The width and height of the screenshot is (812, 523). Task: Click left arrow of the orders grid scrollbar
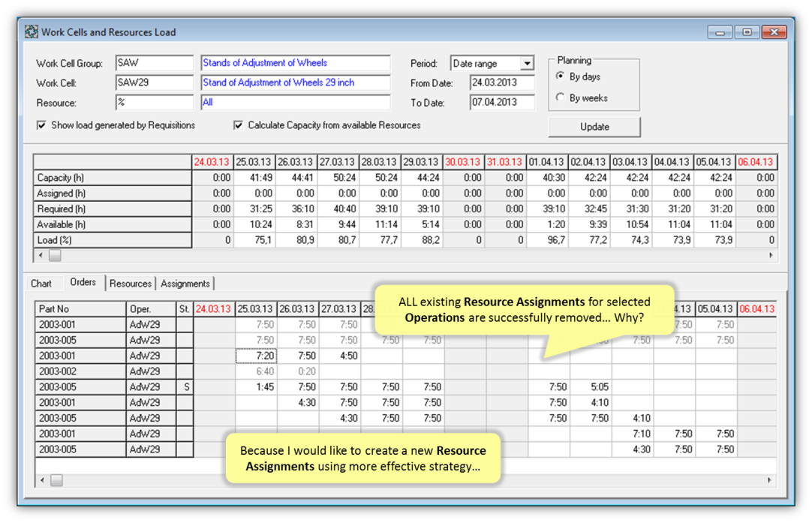point(43,480)
